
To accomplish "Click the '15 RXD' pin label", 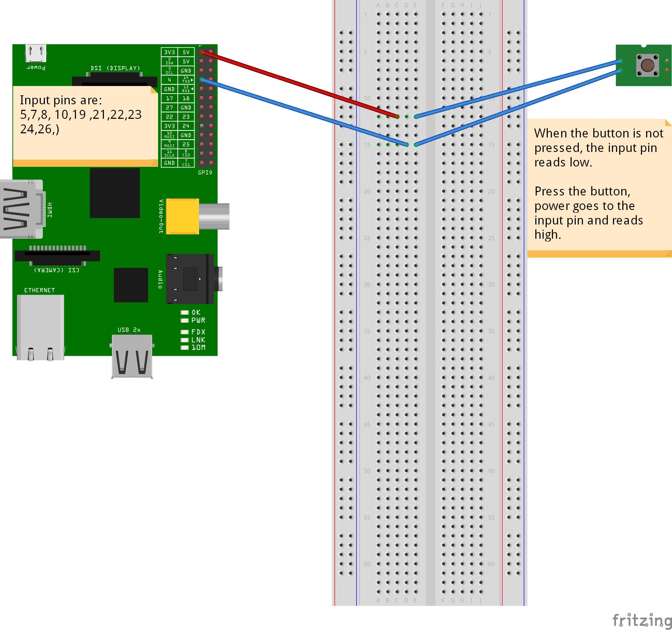I will pyautogui.click(x=186, y=89).
